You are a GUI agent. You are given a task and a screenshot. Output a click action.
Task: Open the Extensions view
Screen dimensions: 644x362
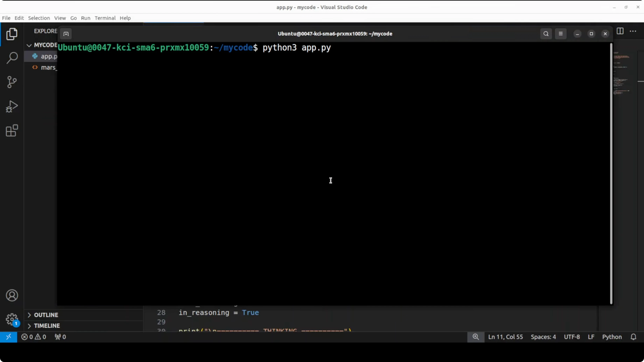tap(12, 130)
